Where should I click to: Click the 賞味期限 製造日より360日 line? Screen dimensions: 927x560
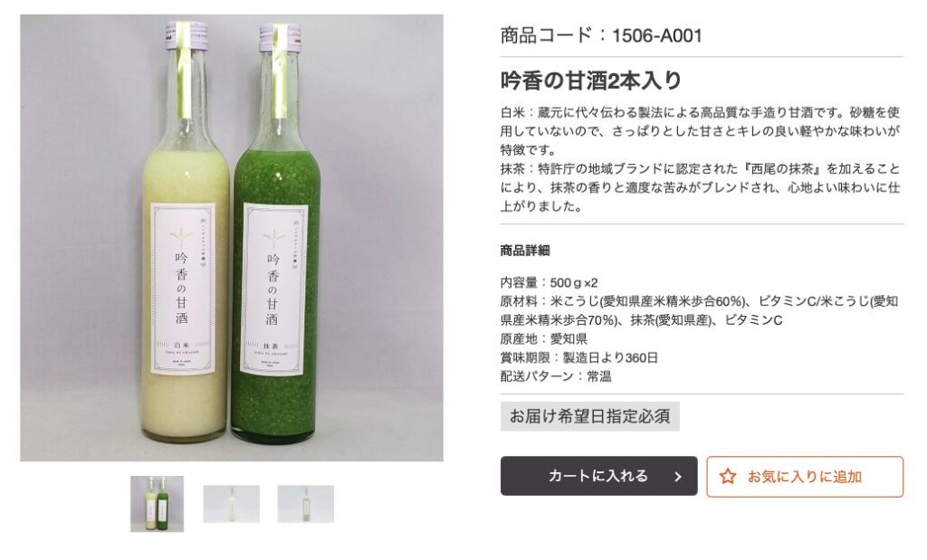578,357
